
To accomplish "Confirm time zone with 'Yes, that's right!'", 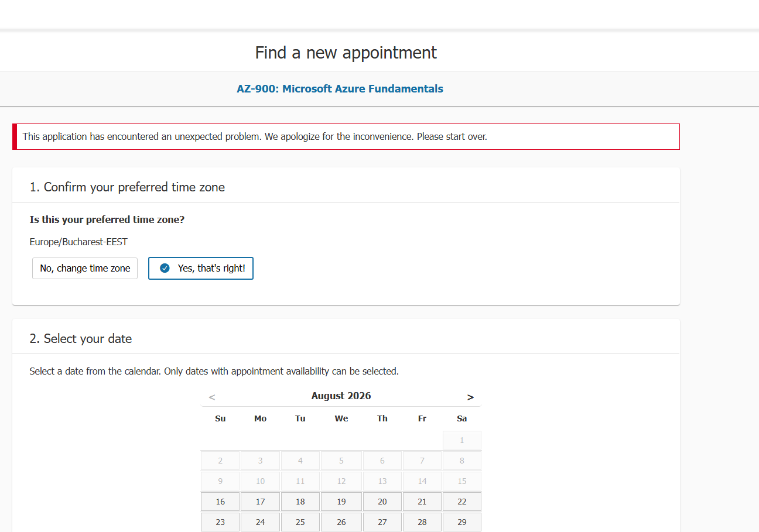I will (x=201, y=268).
